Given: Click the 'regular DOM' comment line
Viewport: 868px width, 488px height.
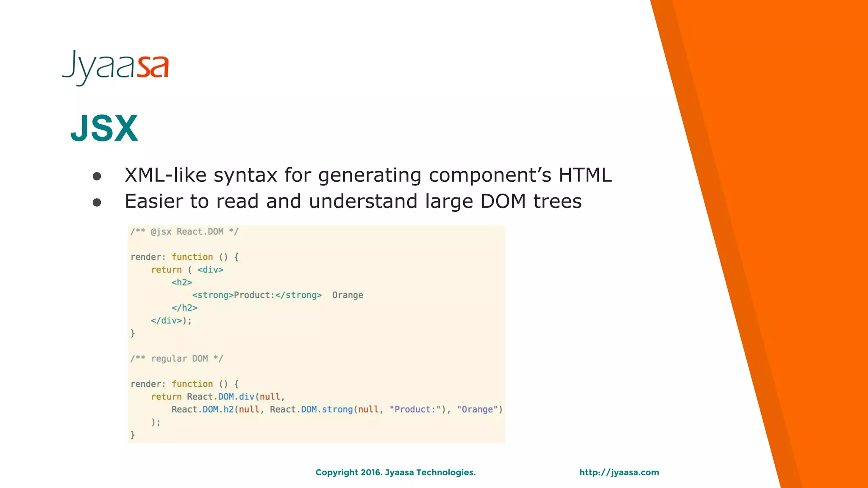Looking at the screenshot, I should [176, 359].
